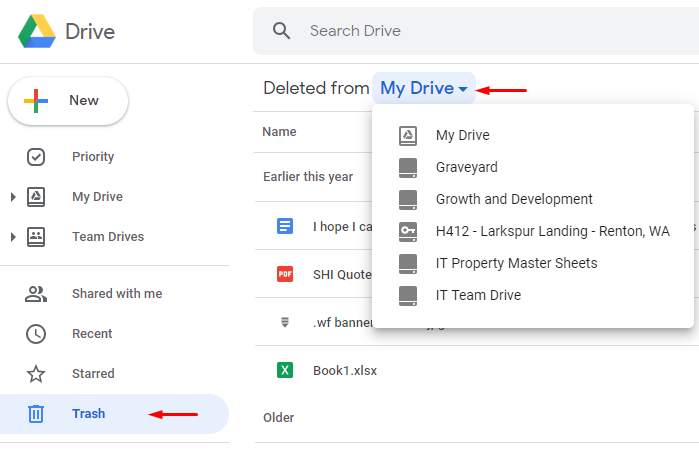699x450 pixels.
Task: Click the Shared with me people icon
Action: pyautogui.click(x=36, y=294)
